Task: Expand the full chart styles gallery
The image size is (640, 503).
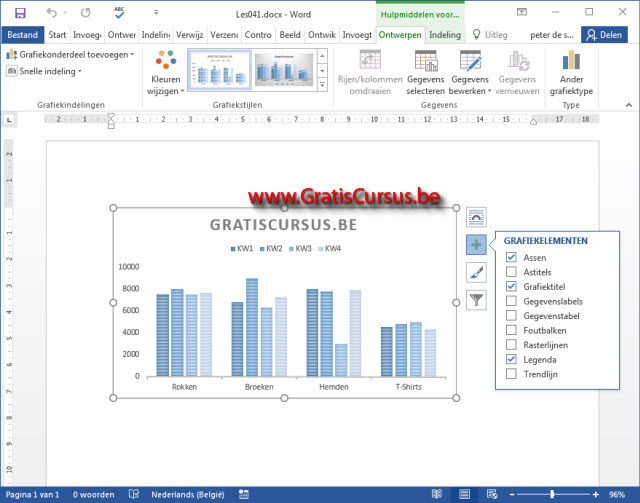Action: coord(322,85)
